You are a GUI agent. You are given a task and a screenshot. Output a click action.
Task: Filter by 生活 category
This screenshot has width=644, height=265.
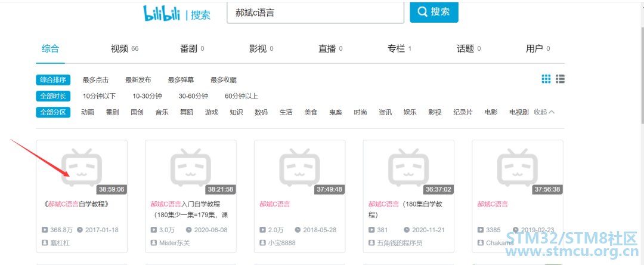tap(286, 112)
